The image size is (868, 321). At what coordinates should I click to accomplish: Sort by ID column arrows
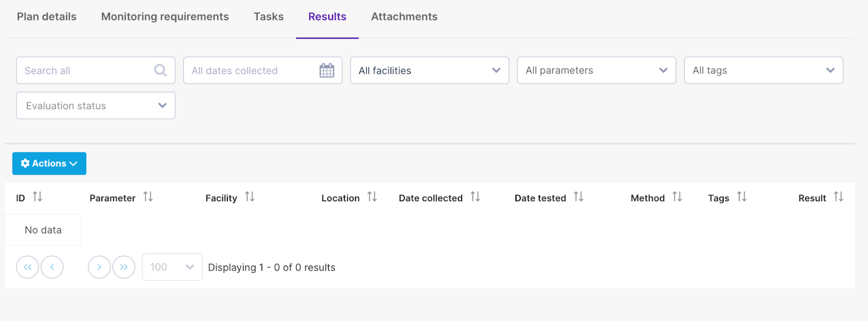[37, 197]
